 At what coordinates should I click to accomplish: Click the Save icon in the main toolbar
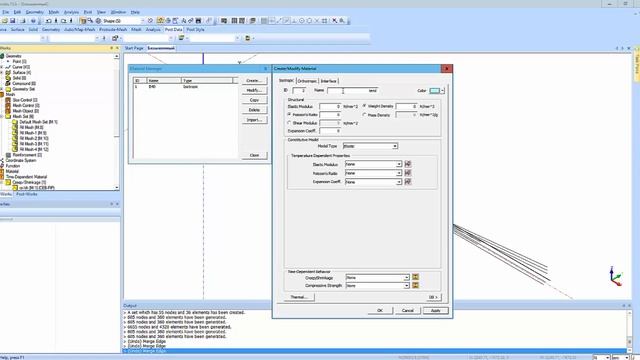[x=13, y=20]
